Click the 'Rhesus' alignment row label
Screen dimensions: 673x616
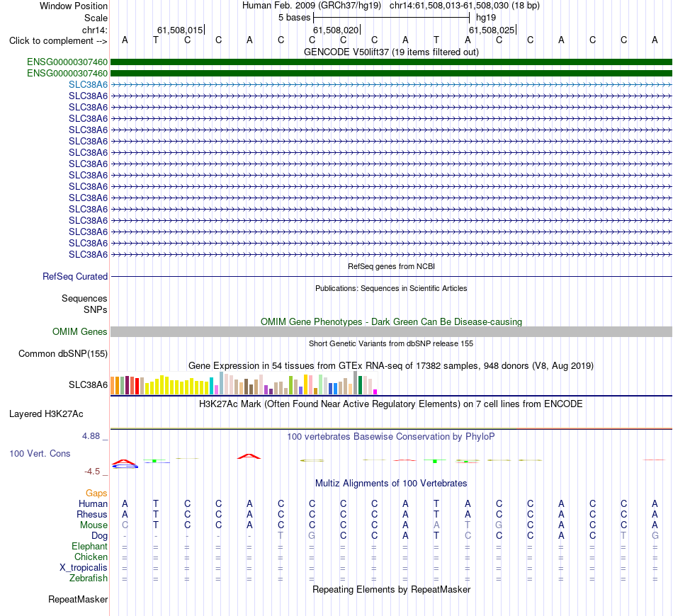click(x=92, y=514)
